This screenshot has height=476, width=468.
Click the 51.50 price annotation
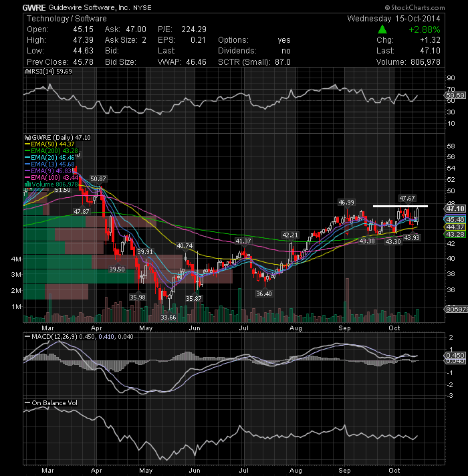pyautogui.click(x=63, y=190)
